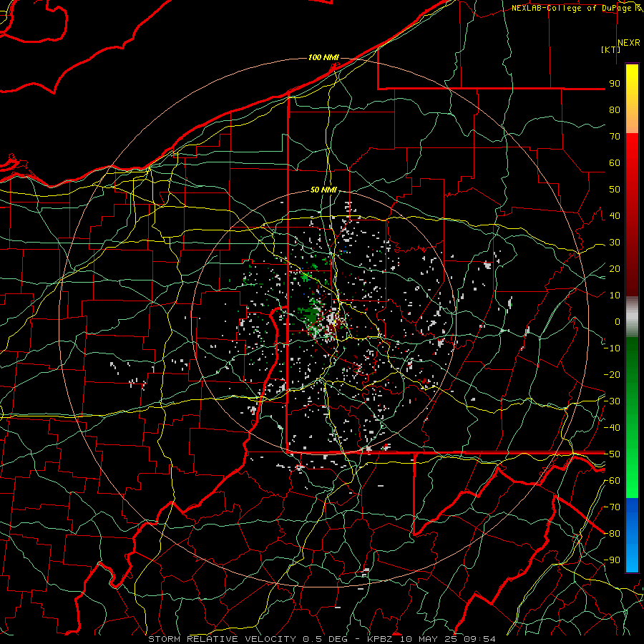Click the 50 NMI range ring label
Viewport: 644px width, 644px height.
[x=323, y=190]
